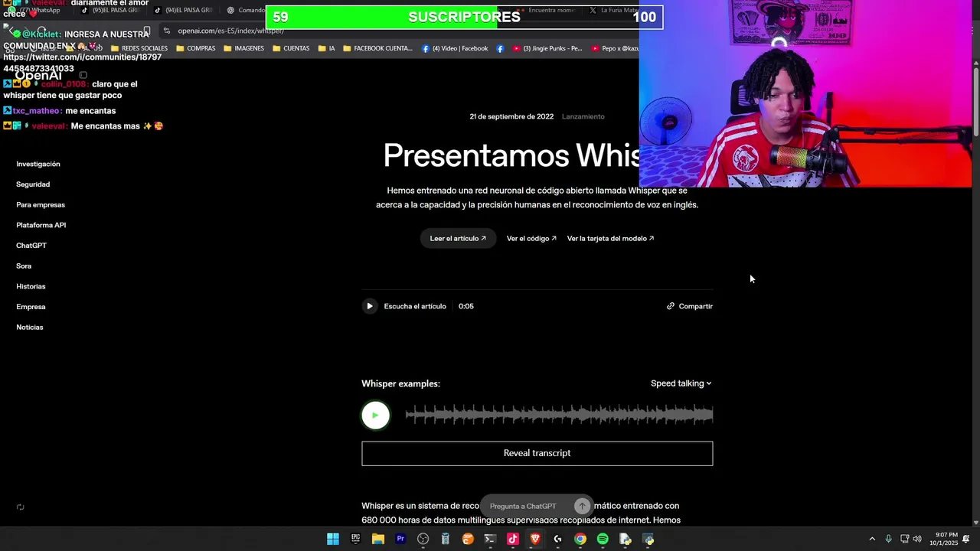The width and height of the screenshot is (980, 551).
Task: Open the REDES SOCIALES bookmarks folder
Action: (139, 48)
